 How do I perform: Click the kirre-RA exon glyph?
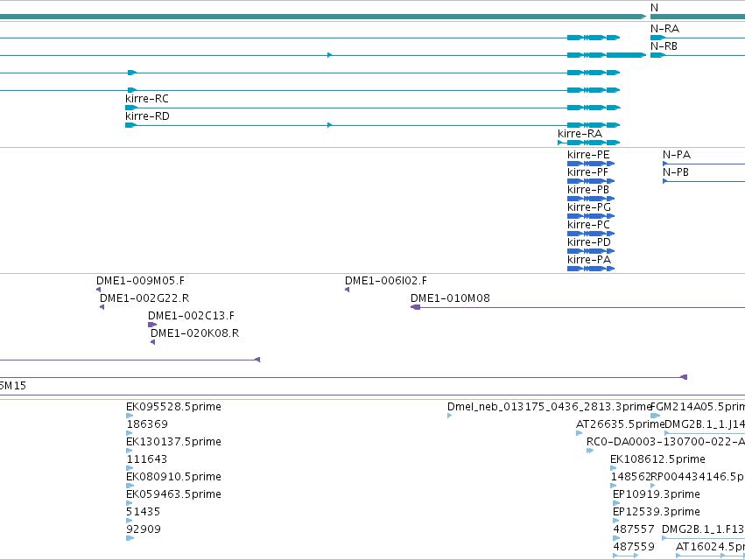pos(589,143)
